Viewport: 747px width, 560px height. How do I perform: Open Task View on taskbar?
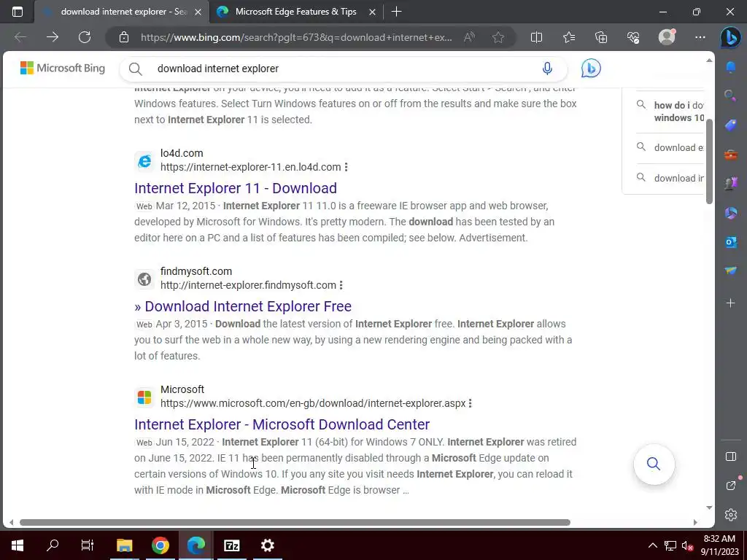(88, 545)
